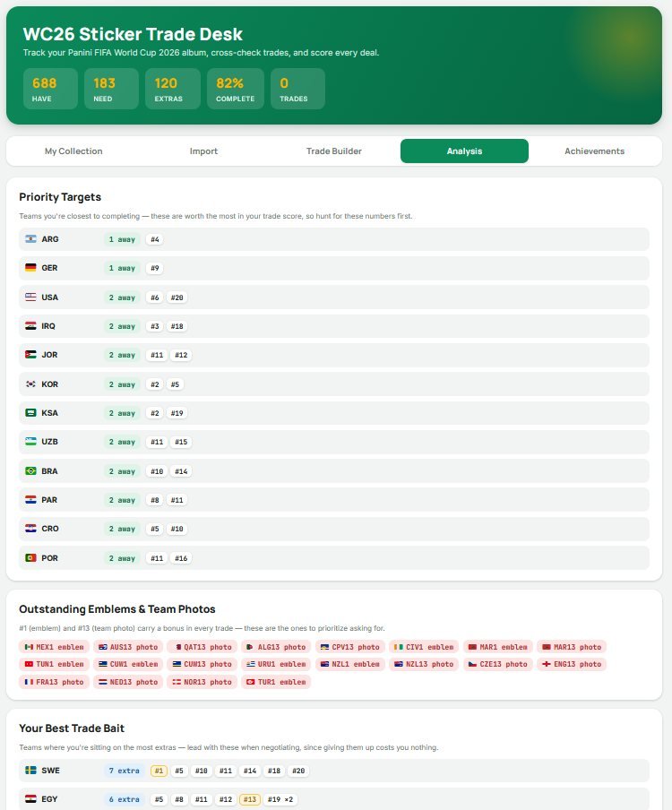The image size is (672, 810).
Task: Click the Korea flag icon in KOR row
Action: click(x=31, y=383)
